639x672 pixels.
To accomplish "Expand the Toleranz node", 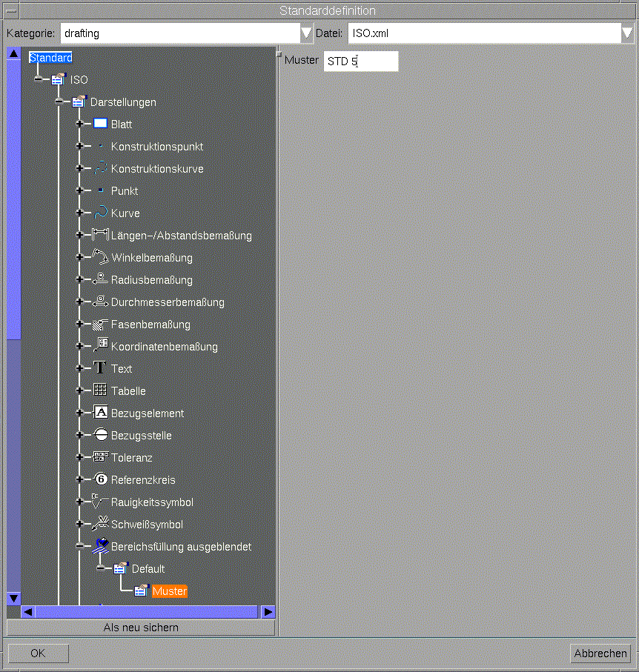I will coord(79,457).
